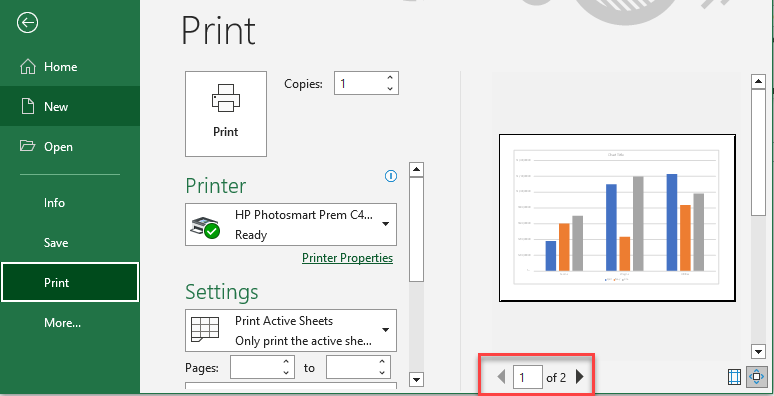This screenshot has width=774, height=396.
Task: Increment the Pages end value
Action: click(x=382, y=362)
